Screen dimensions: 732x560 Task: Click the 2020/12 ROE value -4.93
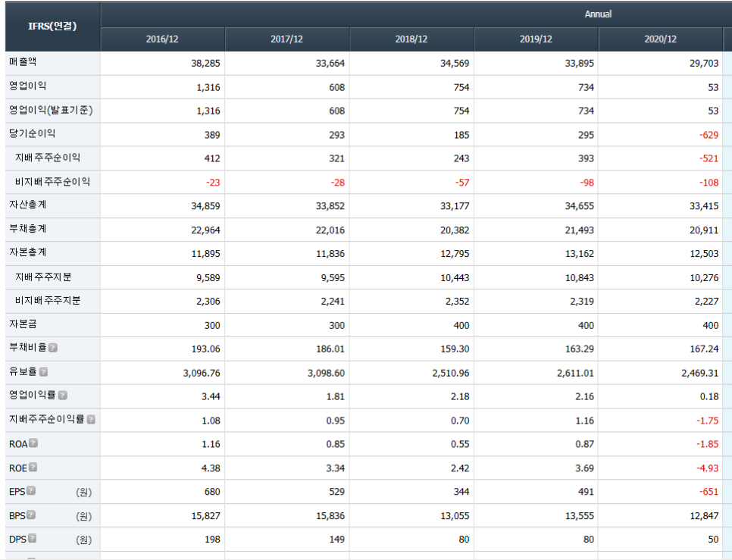(707, 468)
